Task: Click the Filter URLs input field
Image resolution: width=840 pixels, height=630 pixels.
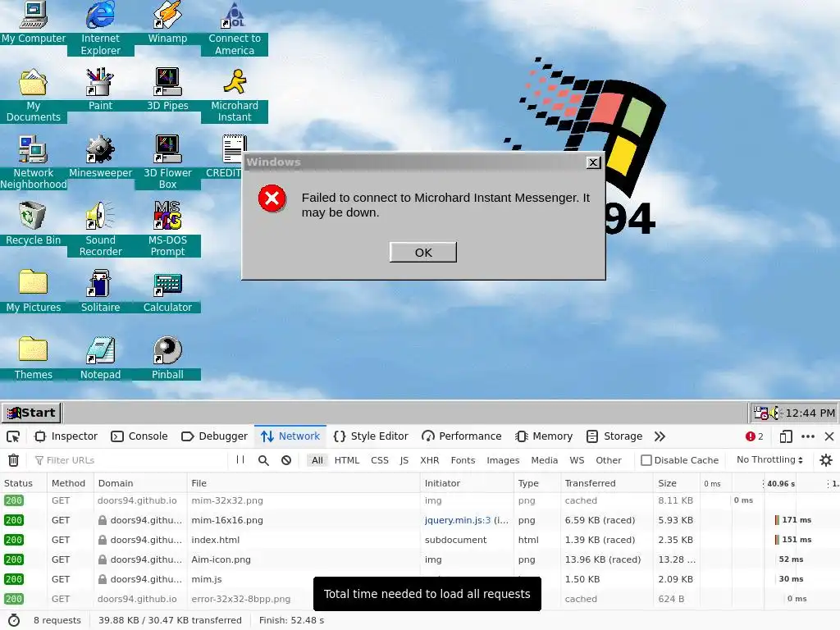Action: coord(131,460)
